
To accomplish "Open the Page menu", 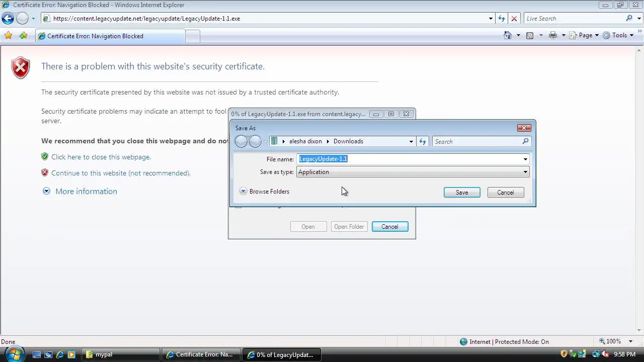I will (584, 35).
